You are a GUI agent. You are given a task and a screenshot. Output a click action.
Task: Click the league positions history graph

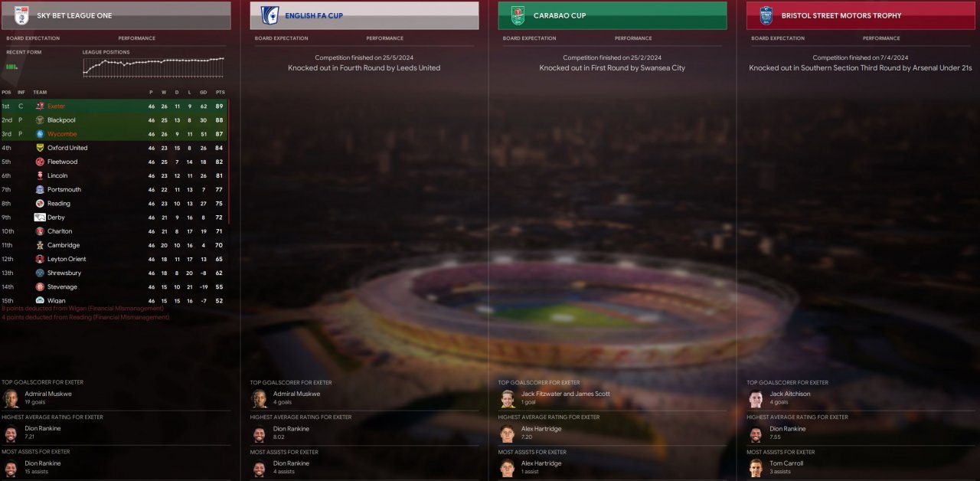(154, 67)
